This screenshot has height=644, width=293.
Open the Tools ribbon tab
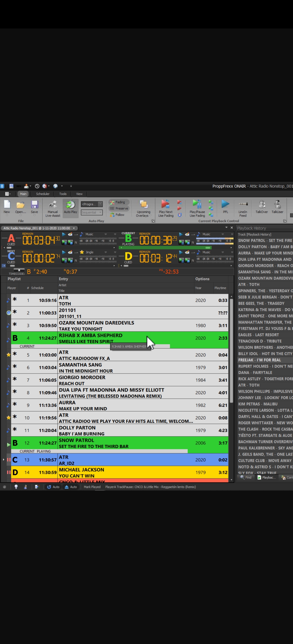point(63,194)
